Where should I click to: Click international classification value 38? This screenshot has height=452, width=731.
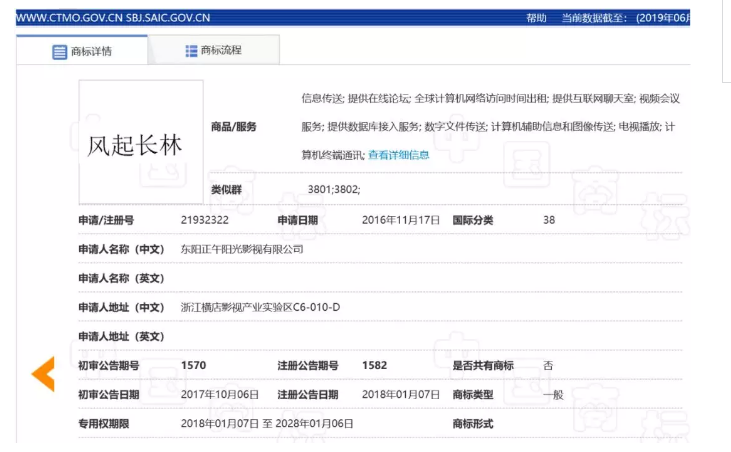pyautogui.click(x=549, y=220)
